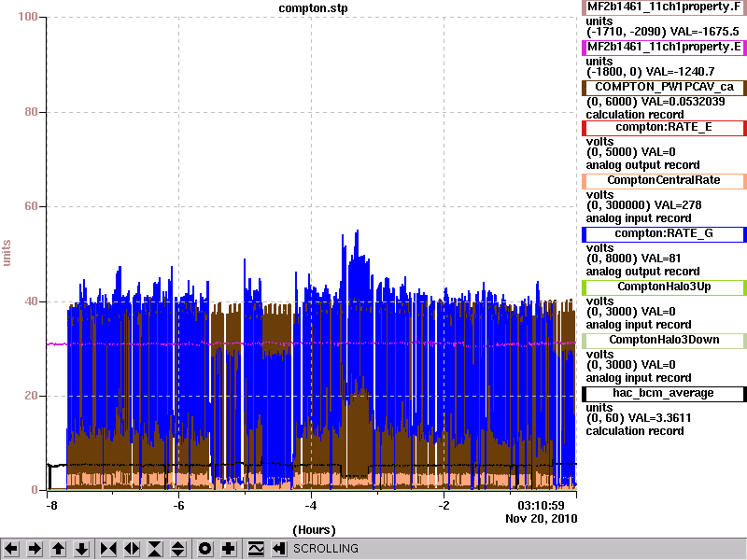The height and width of the screenshot is (560, 747).
Task: Select the MF2b1461_11ch1property.F curve legend
Action: (664, 7)
